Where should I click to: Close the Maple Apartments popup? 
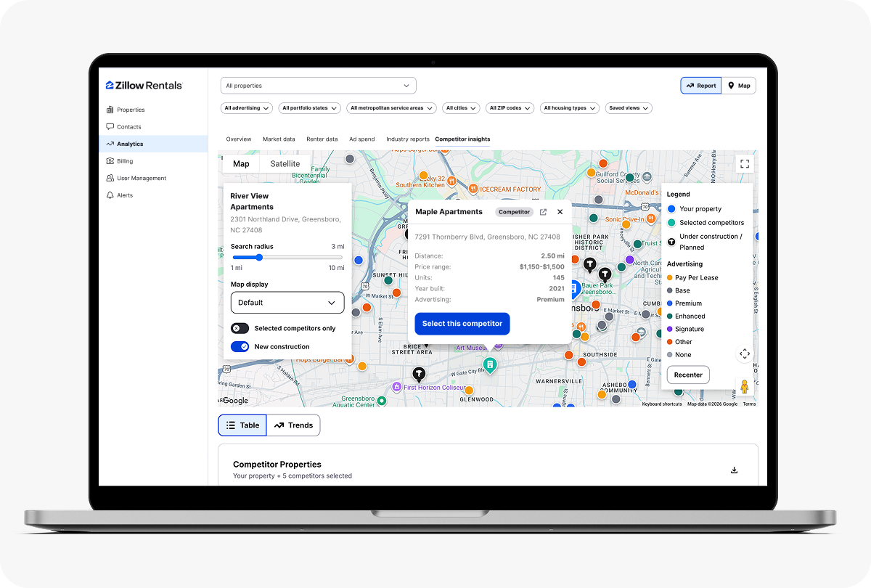tap(560, 212)
